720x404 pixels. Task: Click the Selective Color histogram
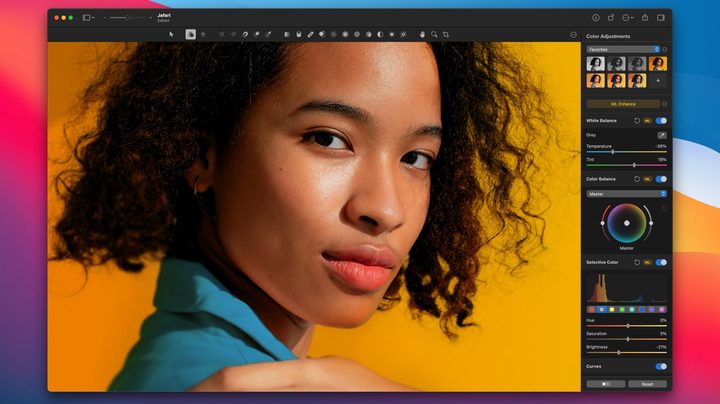(626, 288)
